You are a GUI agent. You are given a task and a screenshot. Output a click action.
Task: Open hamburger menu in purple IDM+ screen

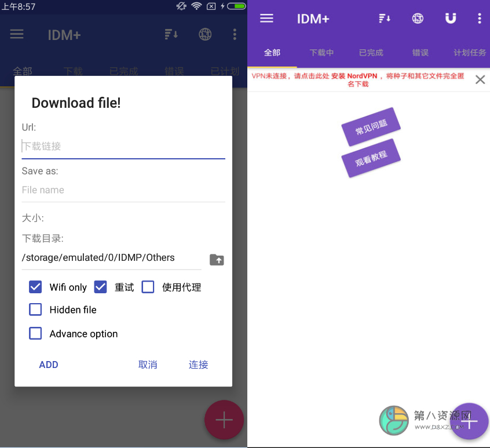point(266,19)
